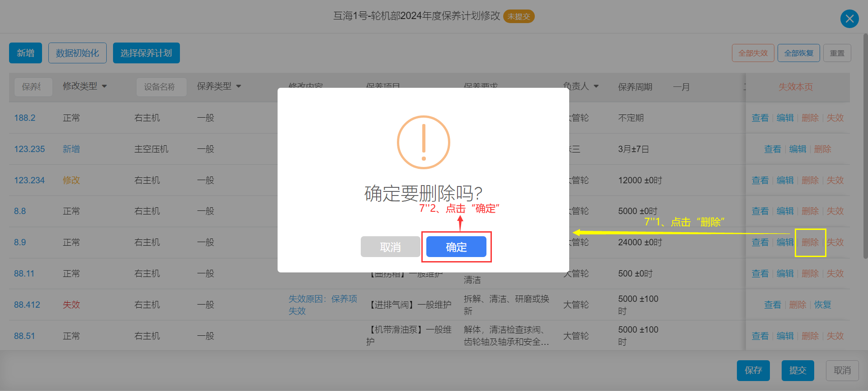Screen dimensions: 868x391
Task: Click 查看 in row 188.2
Action: pos(760,118)
